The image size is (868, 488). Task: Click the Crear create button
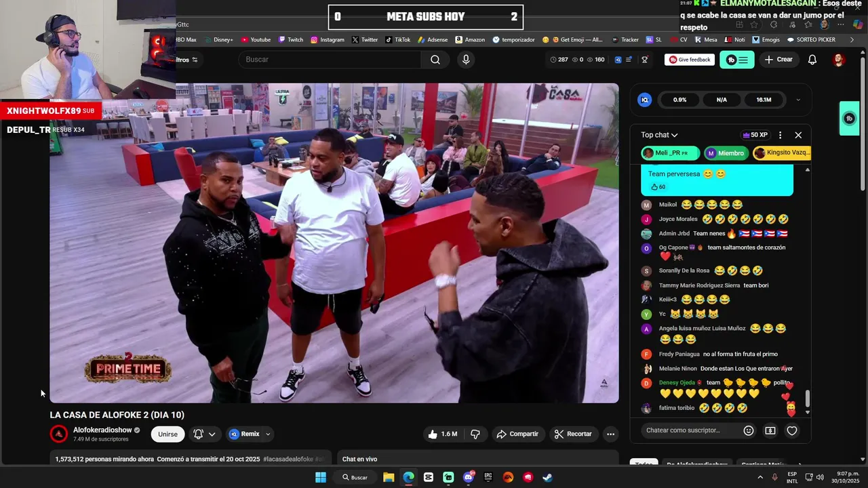pyautogui.click(x=778, y=60)
